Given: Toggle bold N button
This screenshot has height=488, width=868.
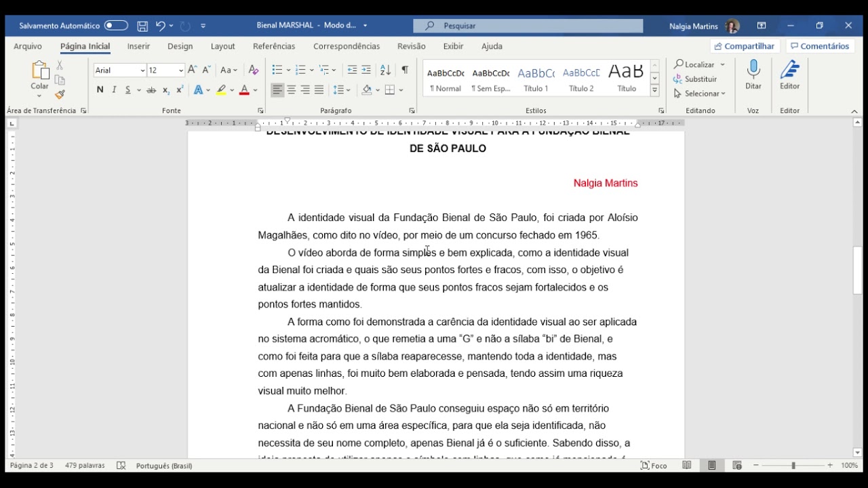Looking at the screenshot, I should (100, 90).
